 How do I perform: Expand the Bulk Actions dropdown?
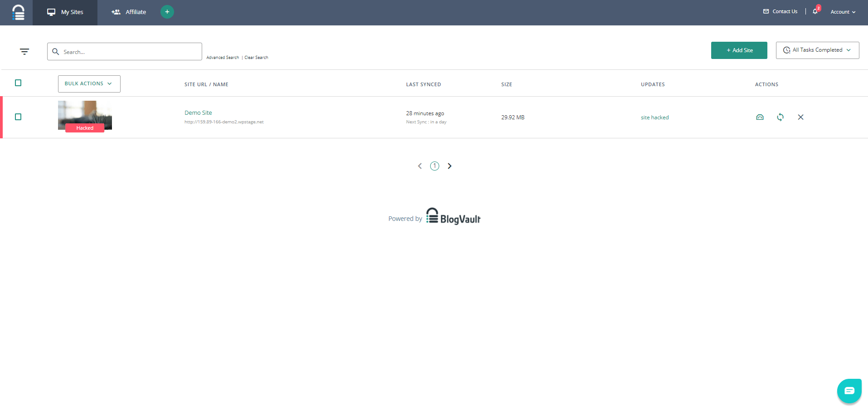89,84
